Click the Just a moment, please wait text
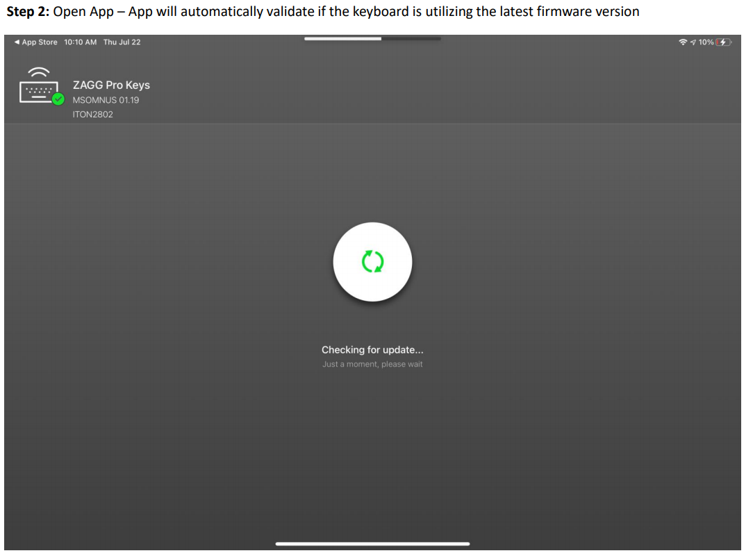Viewport: 753px width, 560px height. (x=372, y=364)
